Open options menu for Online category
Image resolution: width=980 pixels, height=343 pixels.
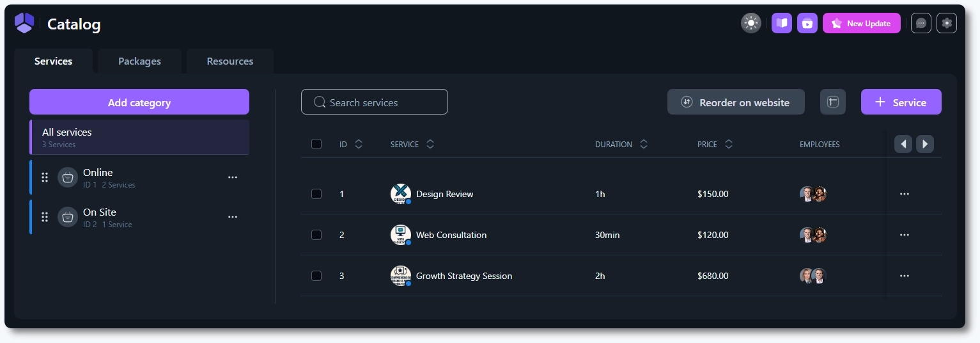coord(233,177)
